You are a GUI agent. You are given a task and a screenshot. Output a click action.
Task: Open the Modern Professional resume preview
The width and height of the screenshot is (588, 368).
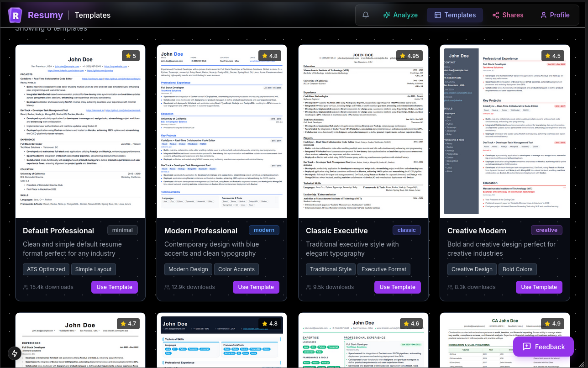[x=221, y=130]
